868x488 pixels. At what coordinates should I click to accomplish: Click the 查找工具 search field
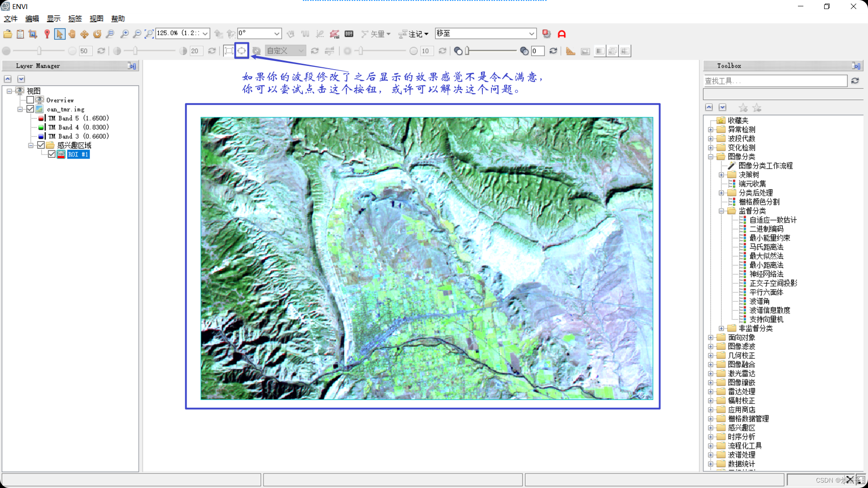(x=775, y=81)
